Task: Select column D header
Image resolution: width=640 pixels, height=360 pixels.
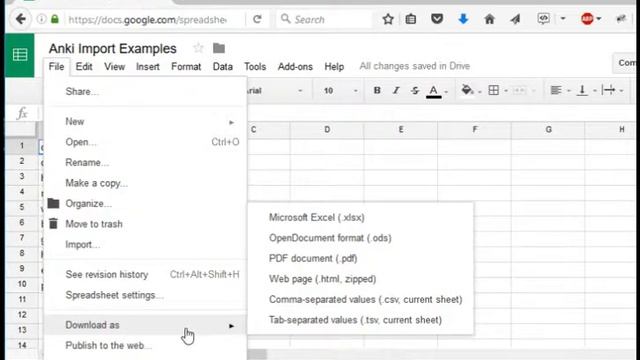Action: click(327, 129)
